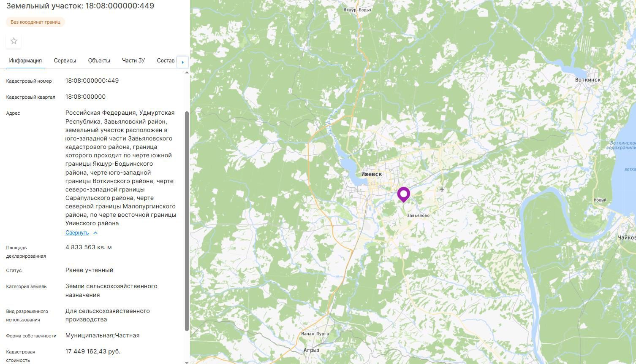Switch to the Сервисы tab

pos(65,61)
